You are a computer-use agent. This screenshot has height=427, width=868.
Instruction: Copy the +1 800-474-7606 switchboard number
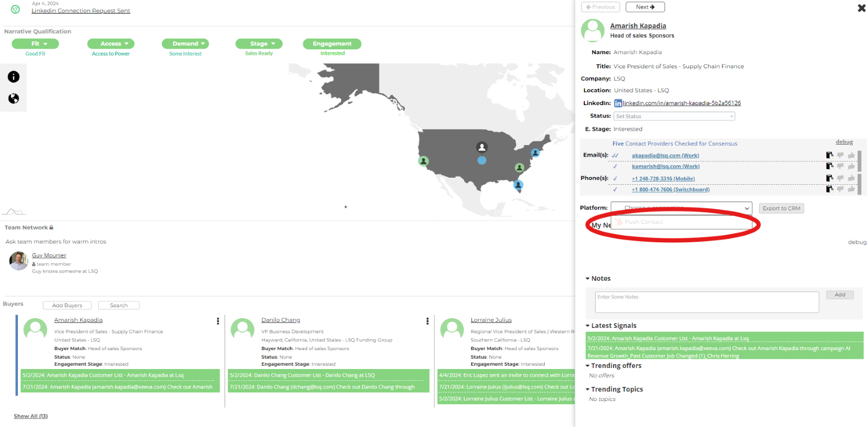[829, 189]
